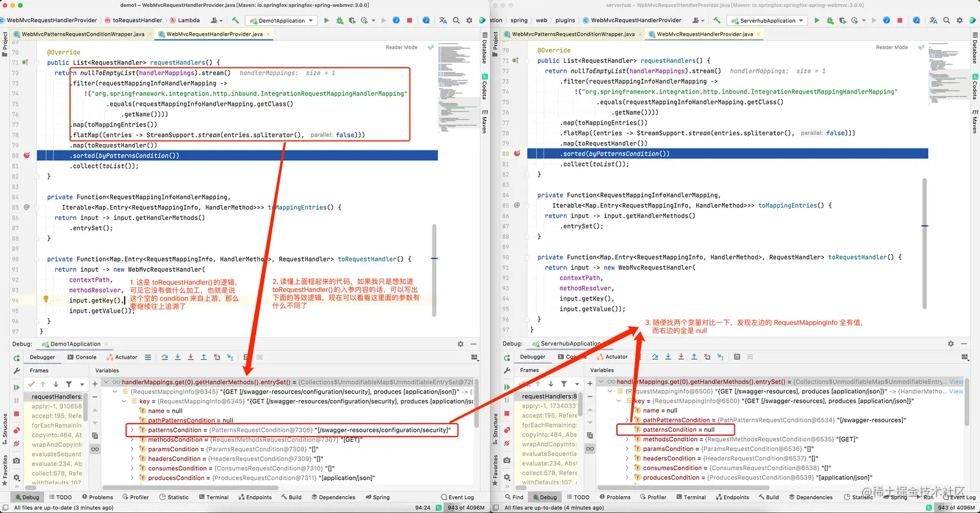Open Find tool window in serverhub

pyautogui.click(x=513, y=497)
